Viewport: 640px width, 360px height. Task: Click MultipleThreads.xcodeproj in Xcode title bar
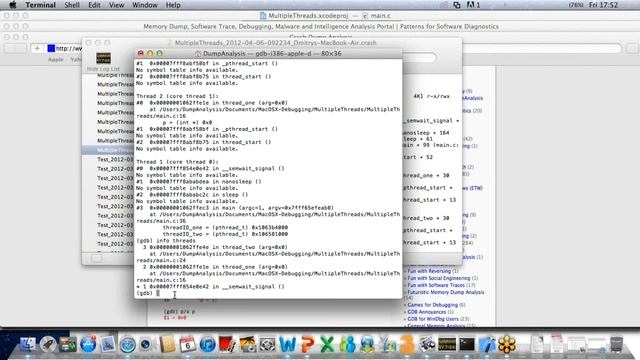[304, 16]
